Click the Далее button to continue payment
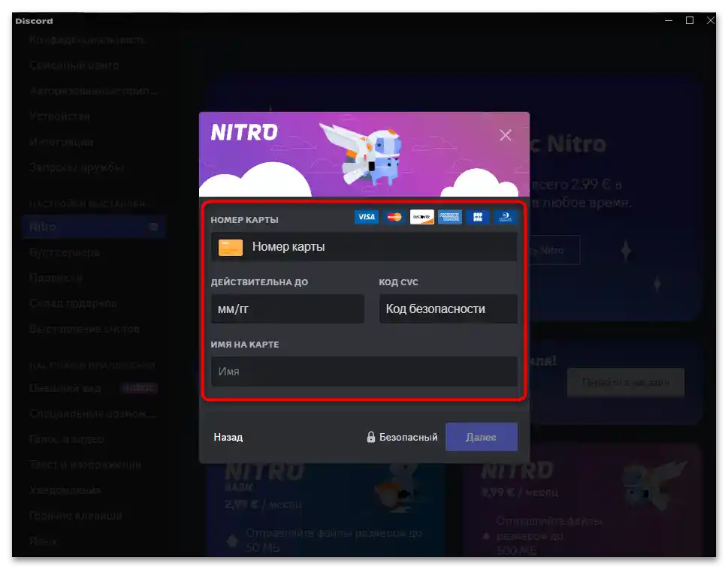 (x=481, y=436)
